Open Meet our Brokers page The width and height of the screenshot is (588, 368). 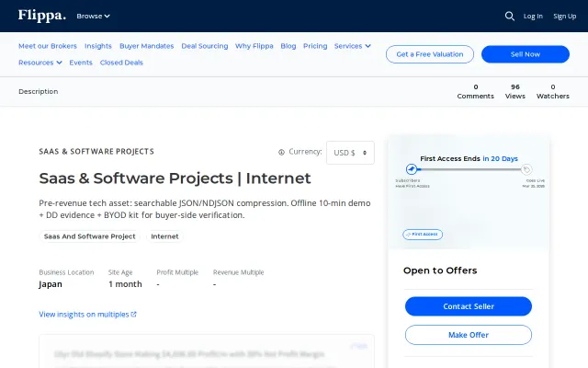pos(48,46)
